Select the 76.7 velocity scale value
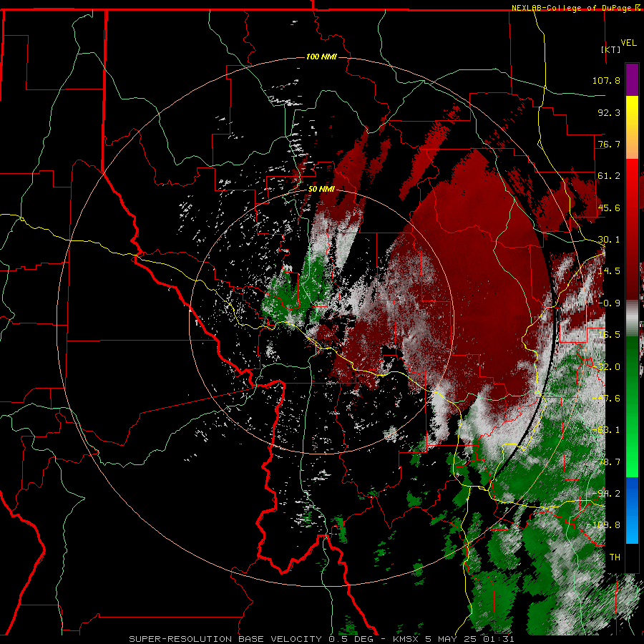This screenshot has height=644, width=644. coord(609,144)
